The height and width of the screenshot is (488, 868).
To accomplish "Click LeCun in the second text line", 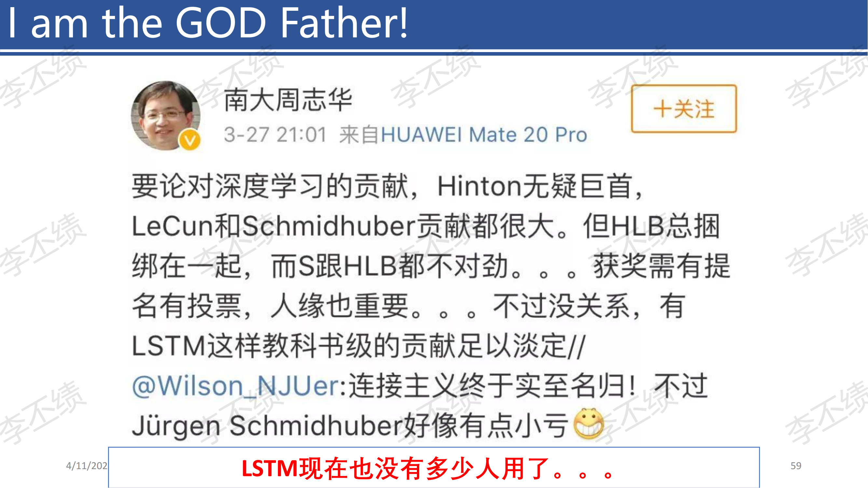I will click(x=172, y=226).
